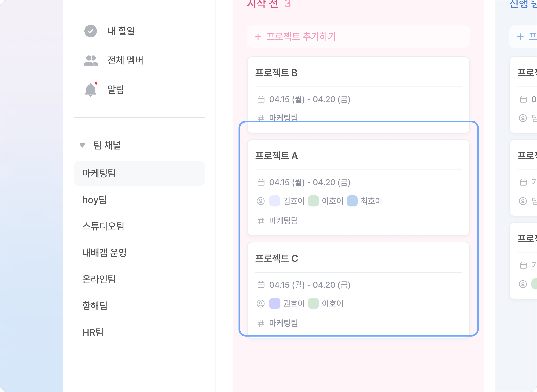Open the hoy팀 channel
The image size is (537, 392).
pos(95,200)
